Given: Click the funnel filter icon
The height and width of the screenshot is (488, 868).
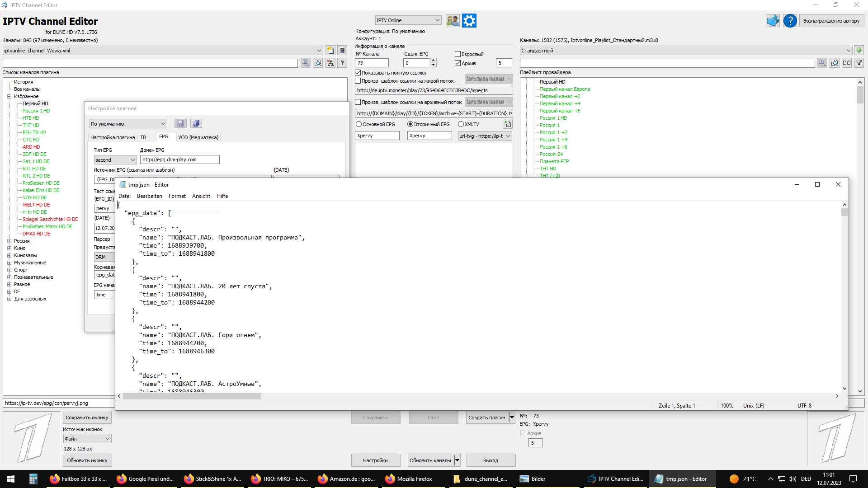Looking at the screenshot, I should pyautogui.click(x=859, y=63).
